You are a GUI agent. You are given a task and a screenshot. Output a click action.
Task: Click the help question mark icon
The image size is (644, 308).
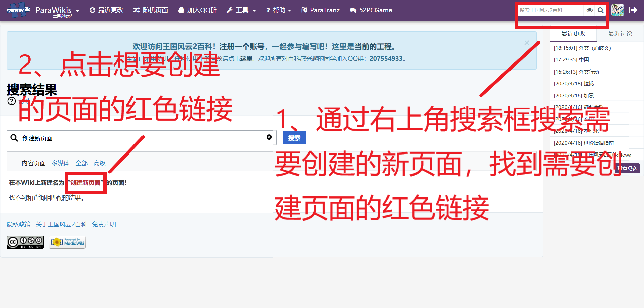point(12,101)
